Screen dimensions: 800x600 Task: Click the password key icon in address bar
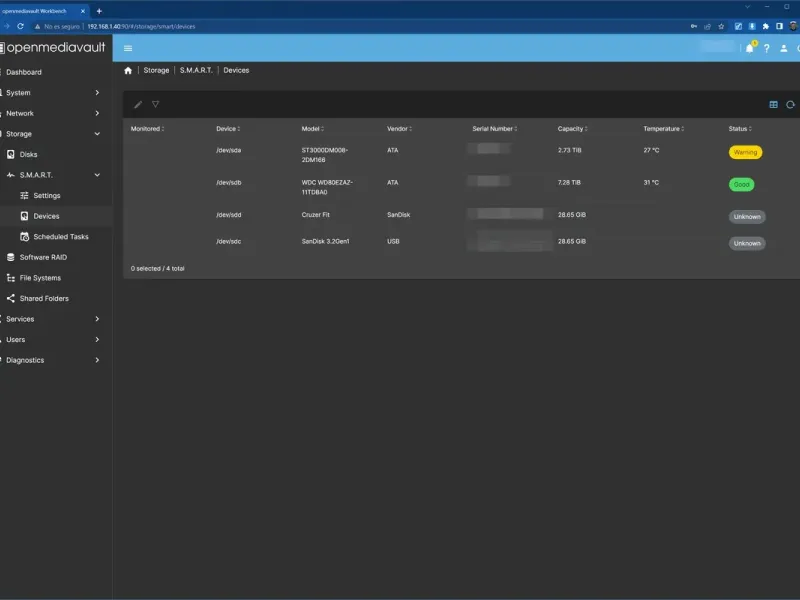tap(694, 27)
